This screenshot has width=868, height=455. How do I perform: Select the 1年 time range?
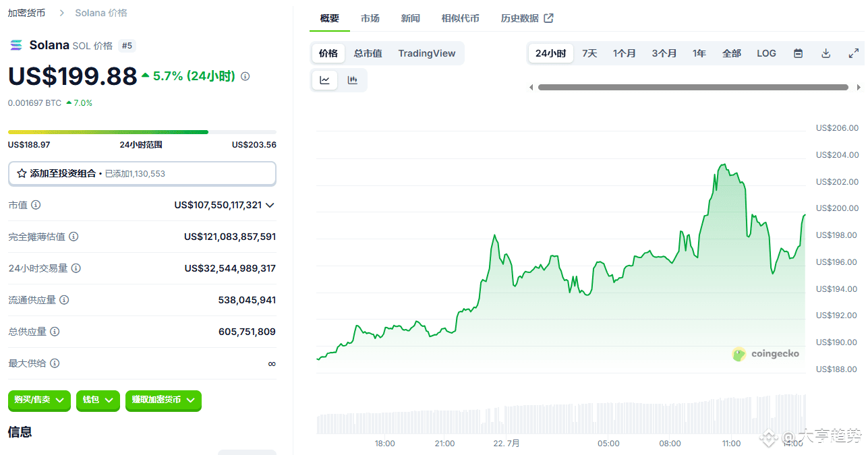point(699,53)
